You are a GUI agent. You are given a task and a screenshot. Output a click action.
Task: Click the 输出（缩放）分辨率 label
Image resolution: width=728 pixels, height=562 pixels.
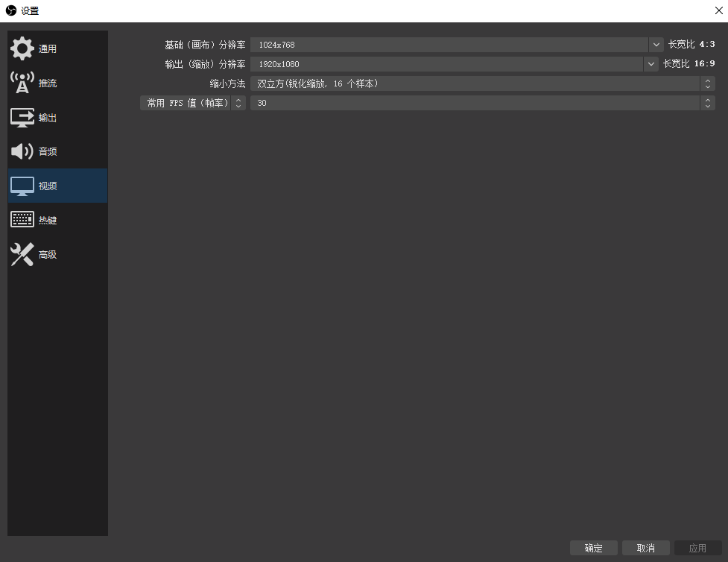(x=205, y=64)
